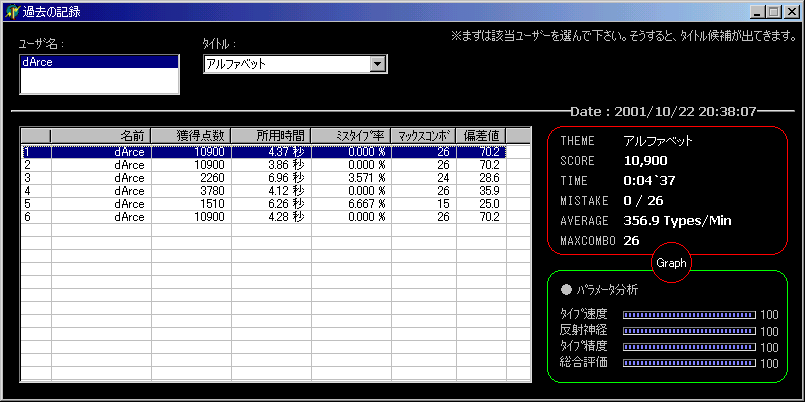Close the 過去の記録 window
Screen dimensions: 805x402
coord(787,12)
